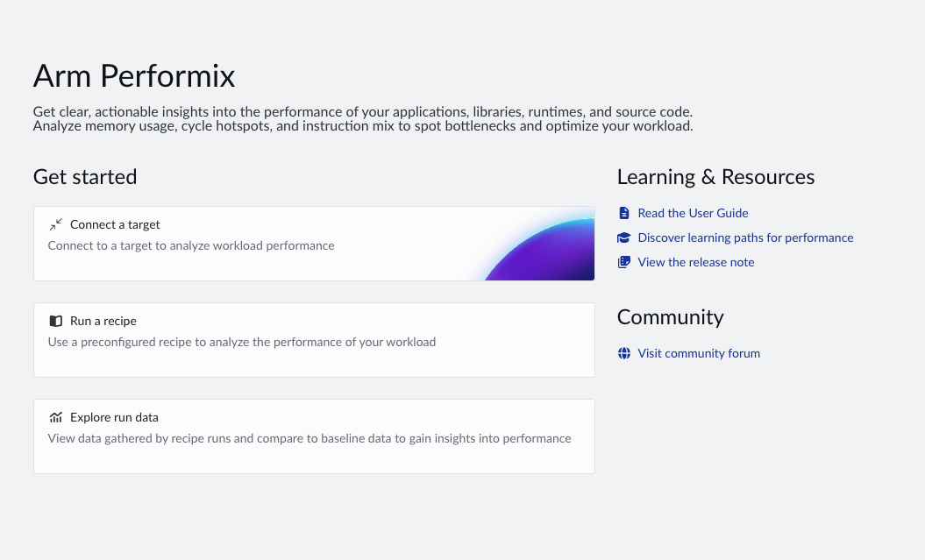
Task: Open the Read the User Guide link
Action: 693,213
